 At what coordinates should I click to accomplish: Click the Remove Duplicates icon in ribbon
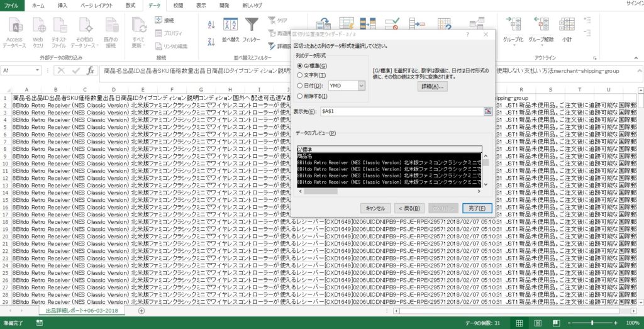(368, 24)
